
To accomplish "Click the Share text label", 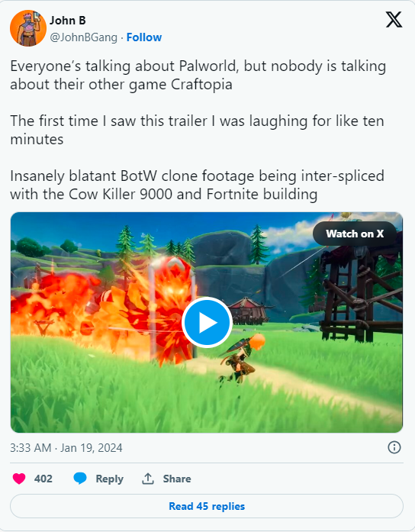I will coord(177,479).
